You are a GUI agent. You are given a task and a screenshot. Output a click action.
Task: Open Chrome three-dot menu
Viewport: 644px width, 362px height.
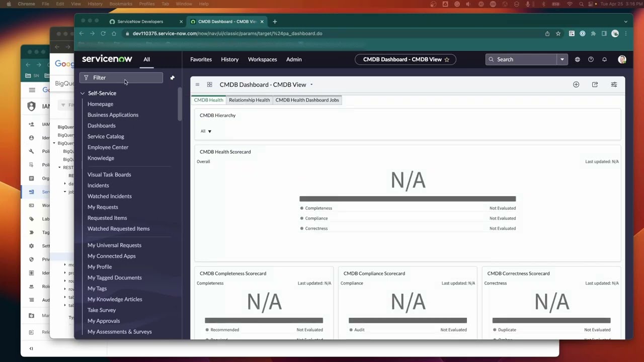pyautogui.click(x=626, y=34)
